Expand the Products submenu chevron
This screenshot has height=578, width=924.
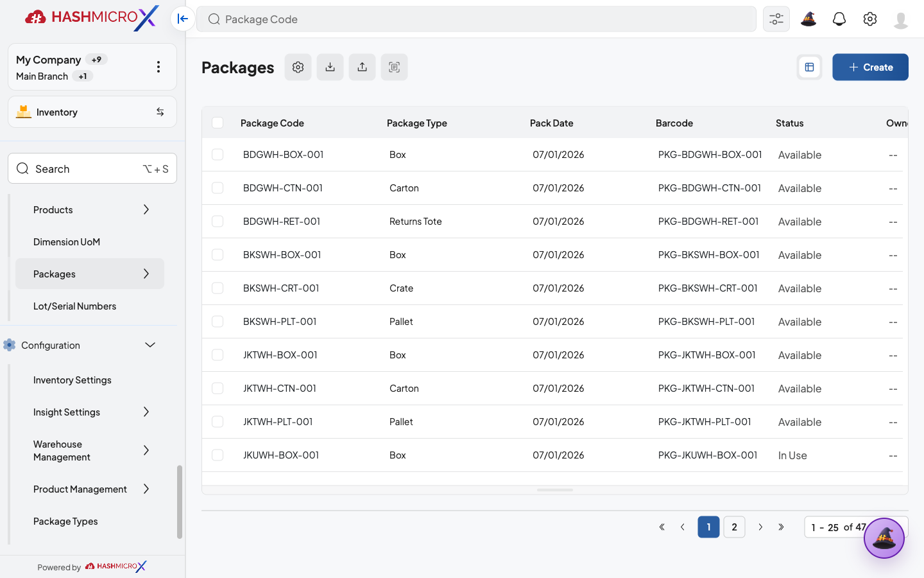[x=146, y=209]
